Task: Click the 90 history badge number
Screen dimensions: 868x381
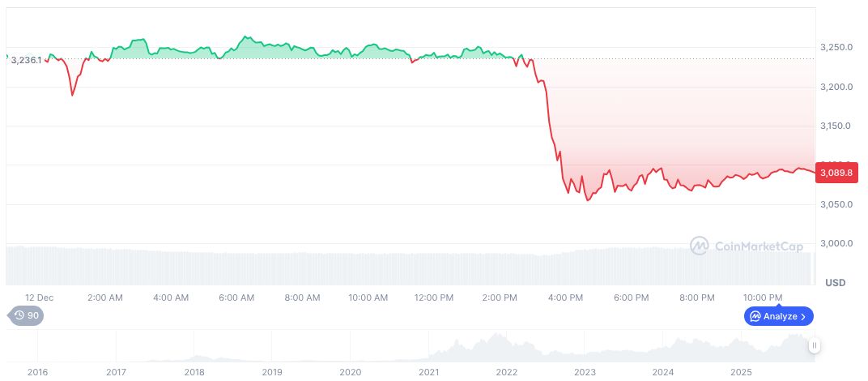Action: pyautogui.click(x=33, y=315)
